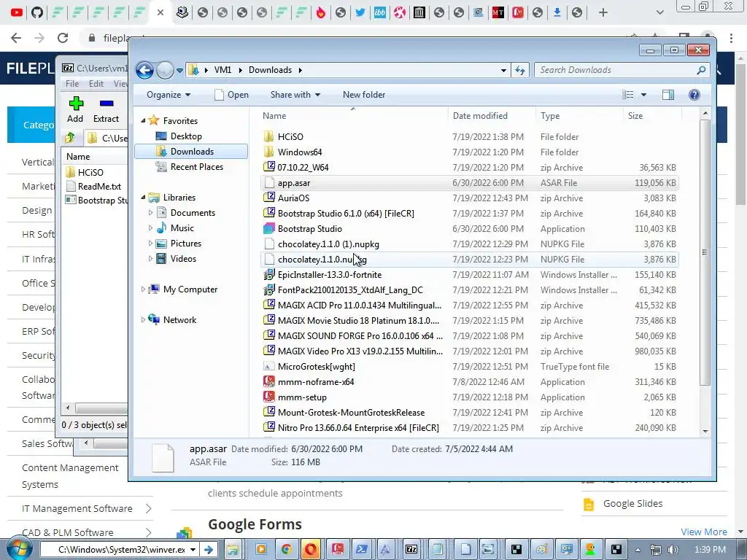Viewport: 747px width, 560px height.
Task: Click Chrome's back arrow
Action: pyautogui.click(x=16, y=38)
